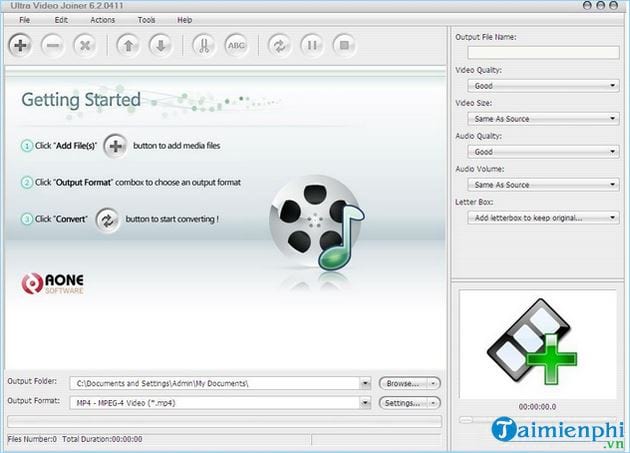This screenshot has height=453, width=630.
Task: Click the Getting Started heading
Action: coord(81,100)
